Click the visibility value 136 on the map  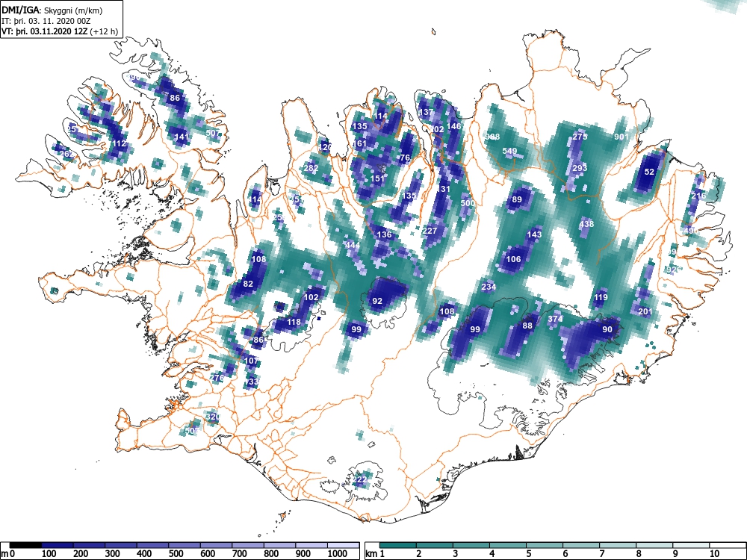coord(385,234)
